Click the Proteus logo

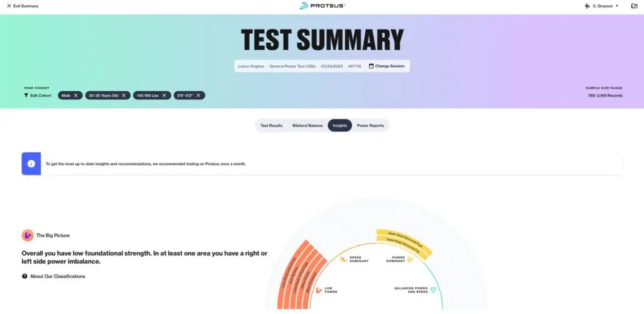point(322,6)
